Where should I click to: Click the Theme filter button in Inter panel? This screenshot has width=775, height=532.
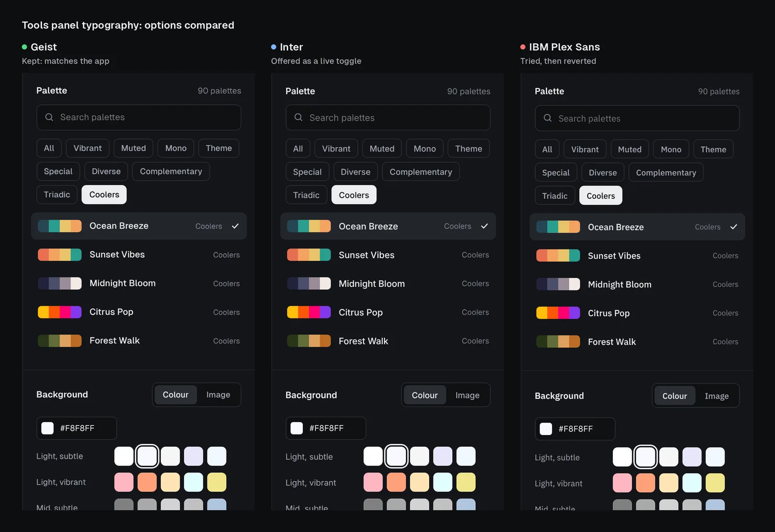469,149
